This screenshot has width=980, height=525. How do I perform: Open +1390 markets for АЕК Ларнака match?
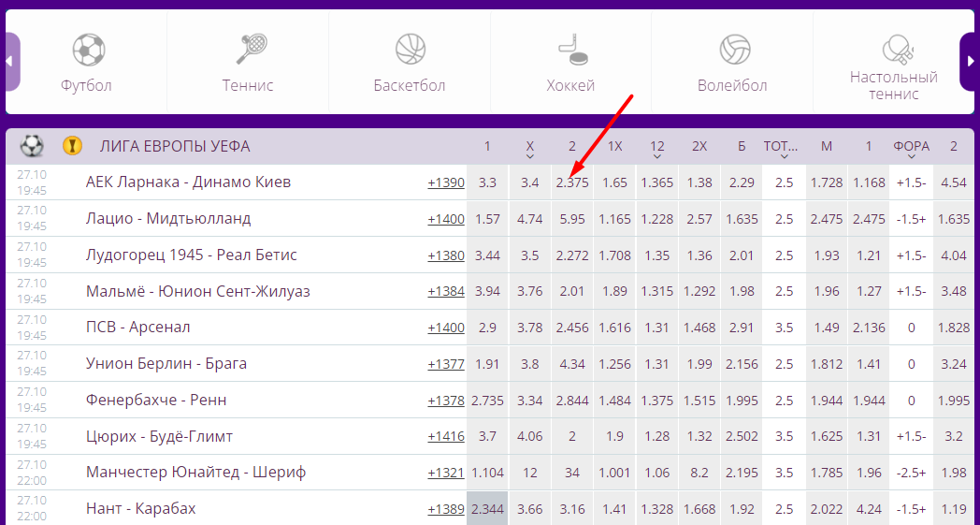tap(445, 182)
